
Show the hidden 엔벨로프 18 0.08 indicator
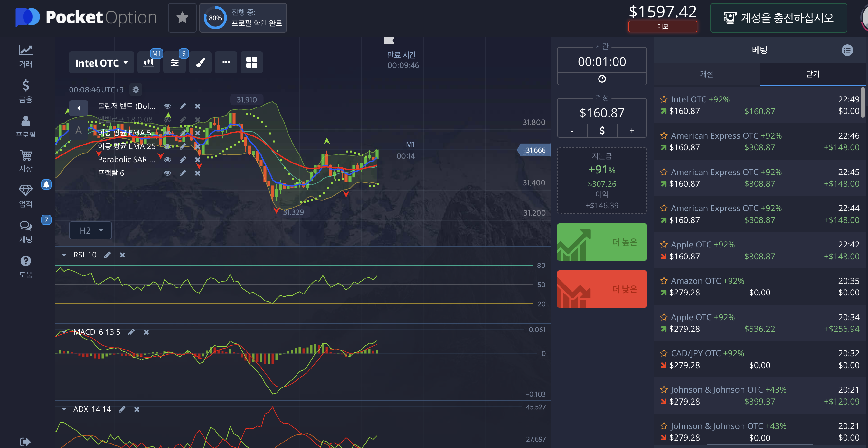167,120
